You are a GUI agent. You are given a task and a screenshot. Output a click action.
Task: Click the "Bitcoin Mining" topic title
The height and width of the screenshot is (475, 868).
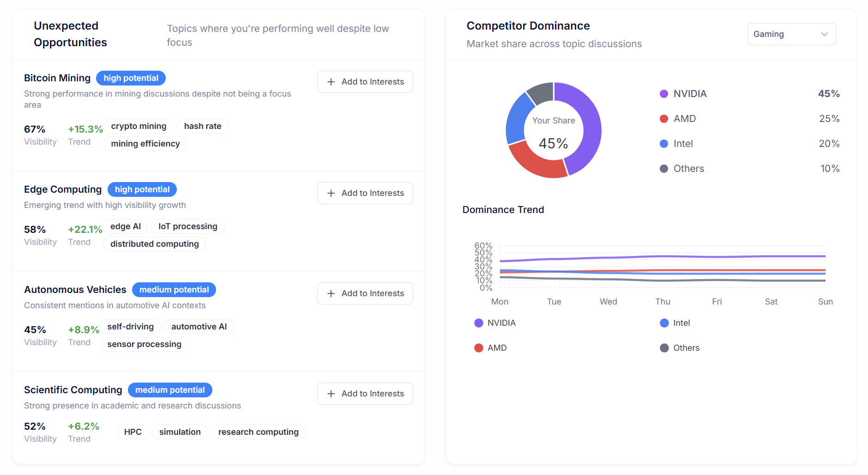point(57,78)
